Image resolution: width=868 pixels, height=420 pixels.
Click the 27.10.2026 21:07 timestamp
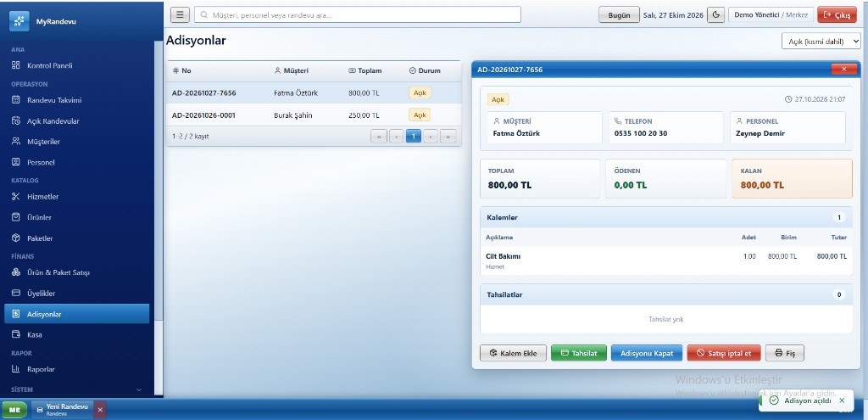click(x=815, y=99)
